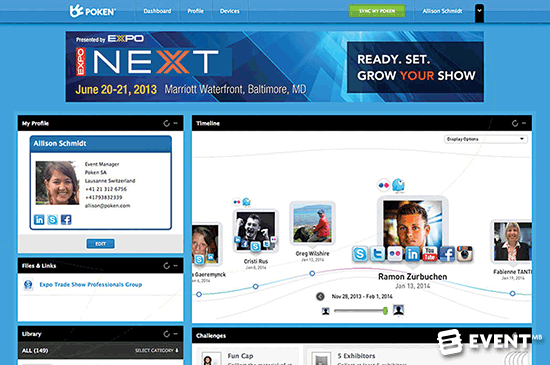
Task: Refresh the Timeline panel
Action: [515, 123]
